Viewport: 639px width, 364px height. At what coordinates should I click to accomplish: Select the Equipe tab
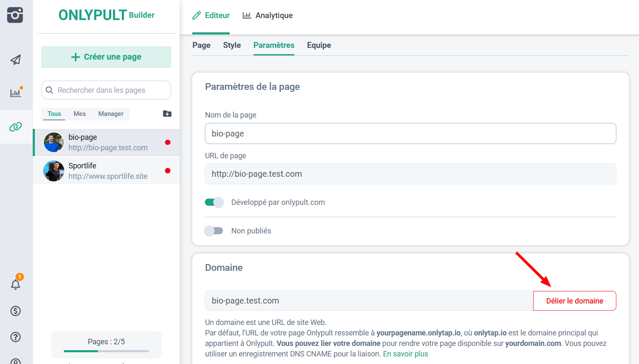click(x=319, y=45)
